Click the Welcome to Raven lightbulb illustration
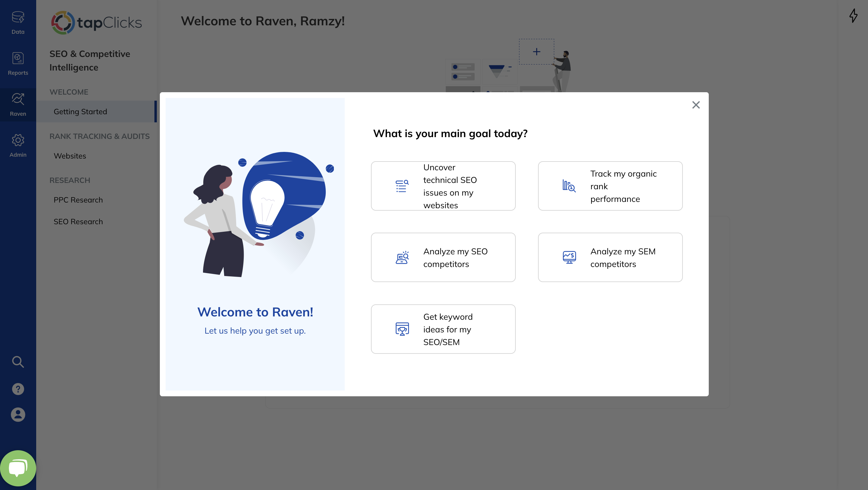 click(x=258, y=214)
